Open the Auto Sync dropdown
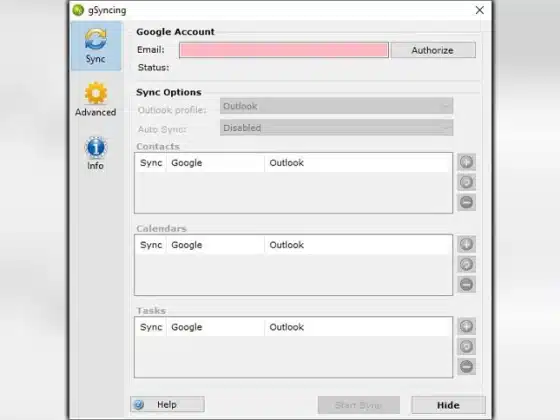This screenshot has height=420, width=560. 336,128
